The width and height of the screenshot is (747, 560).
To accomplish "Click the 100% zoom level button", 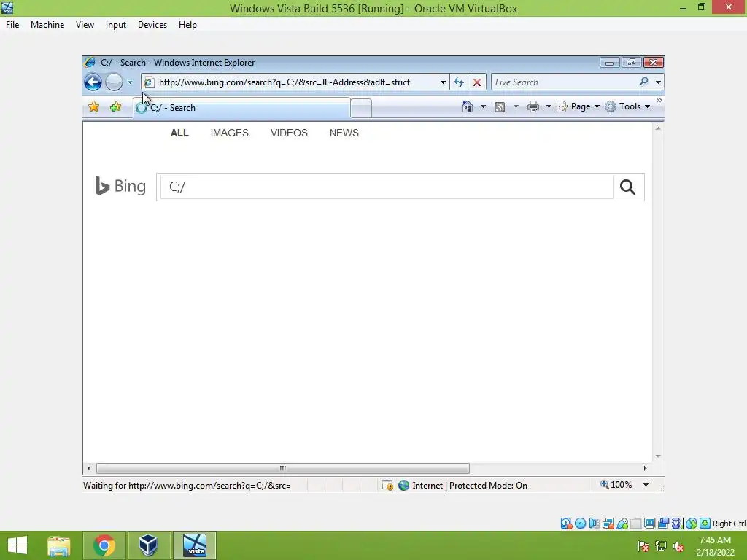I will (616, 485).
